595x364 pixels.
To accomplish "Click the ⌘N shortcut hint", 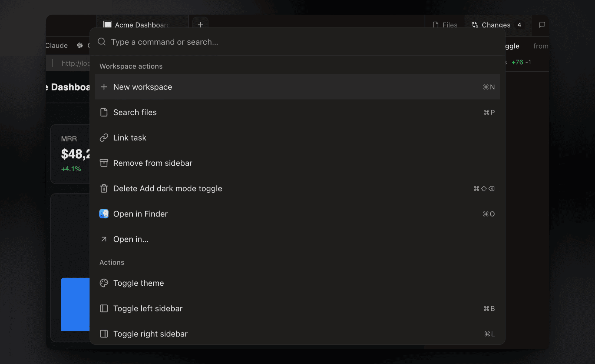I will pyautogui.click(x=489, y=87).
